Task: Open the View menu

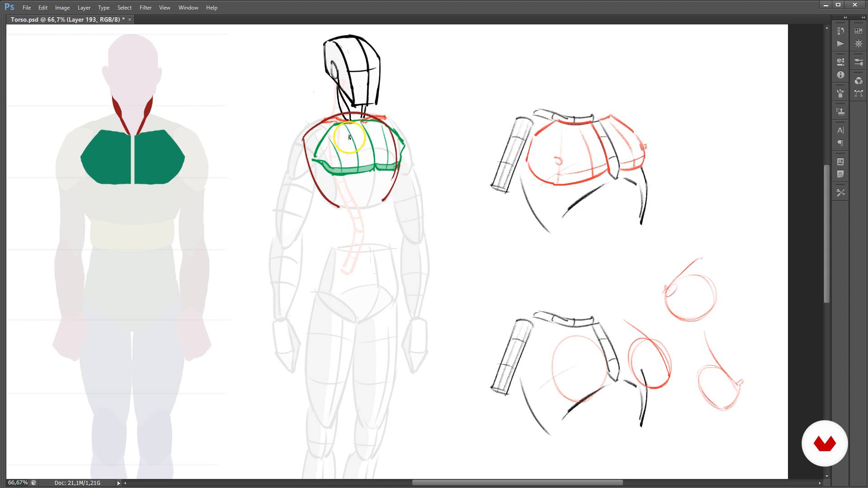Action: click(165, 8)
